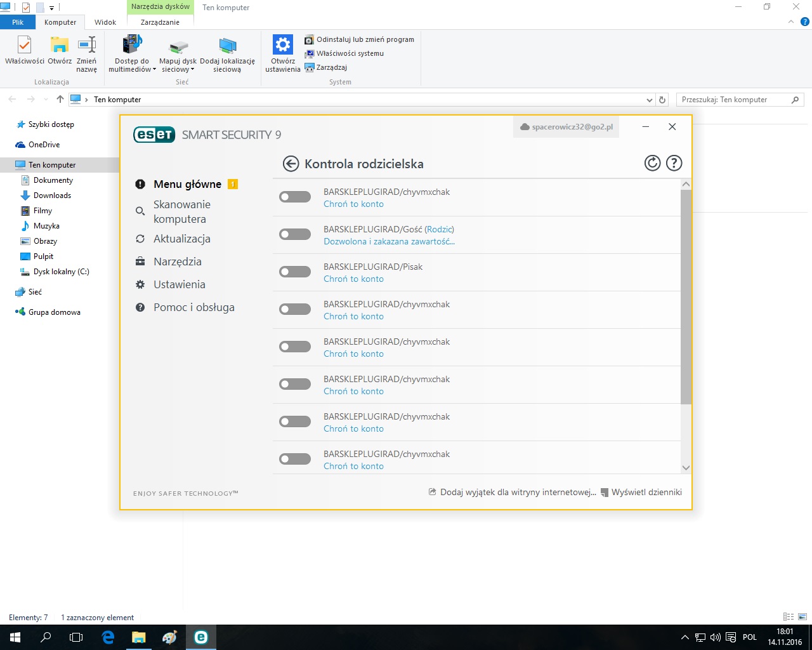Open Microsoft Edge from the taskbar
812x650 pixels.
[108, 637]
